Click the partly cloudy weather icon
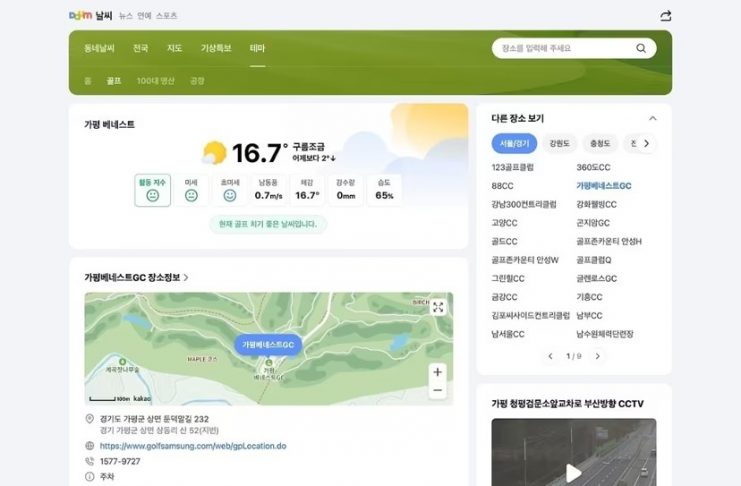Image resolution: width=741 pixels, height=486 pixels. [x=214, y=153]
